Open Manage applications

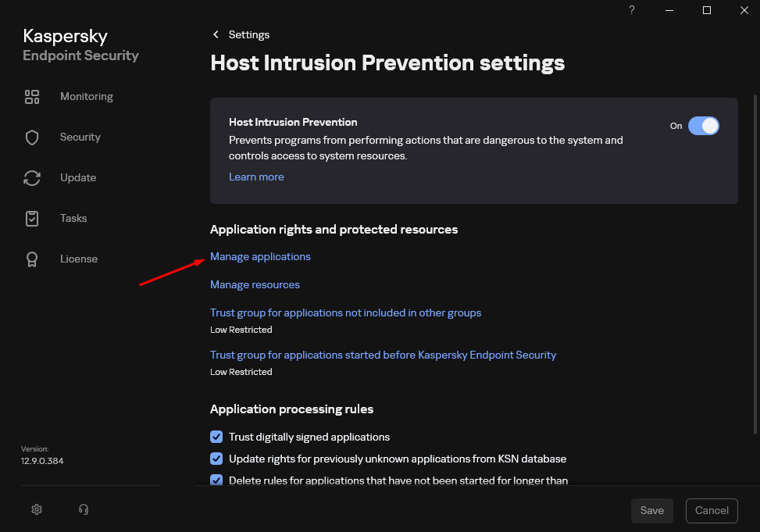coord(260,256)
